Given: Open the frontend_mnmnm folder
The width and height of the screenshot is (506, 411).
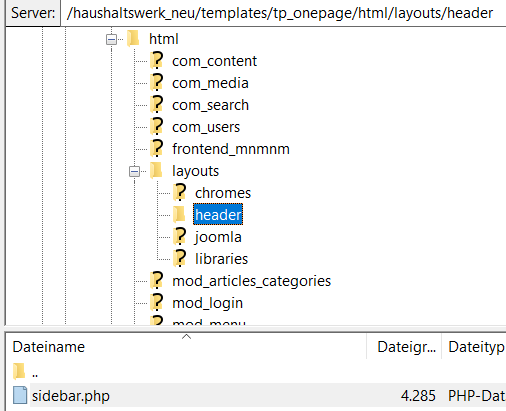Looking at the screenshot, I should click(x=231, y=149).
